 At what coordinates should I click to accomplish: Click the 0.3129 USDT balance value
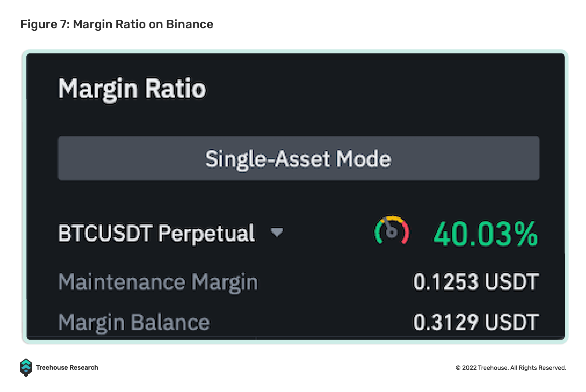point(476,322)
